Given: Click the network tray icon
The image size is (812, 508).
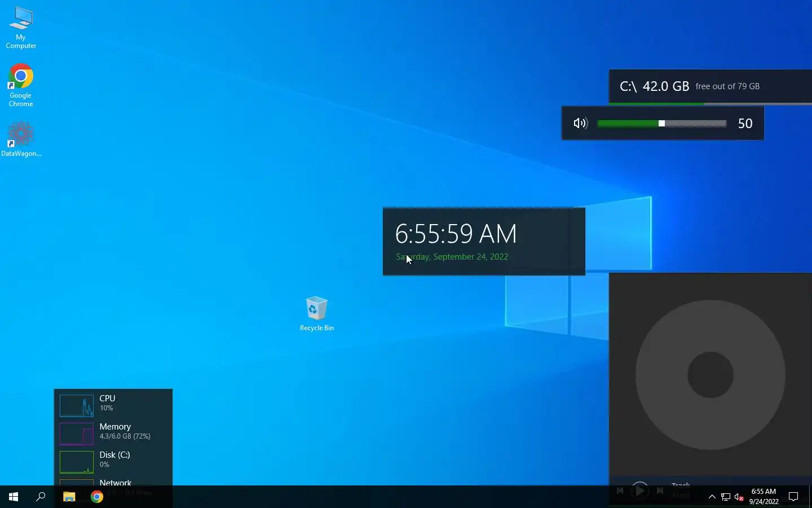Looking at the screenshot, I should click(x=726, y=497).
